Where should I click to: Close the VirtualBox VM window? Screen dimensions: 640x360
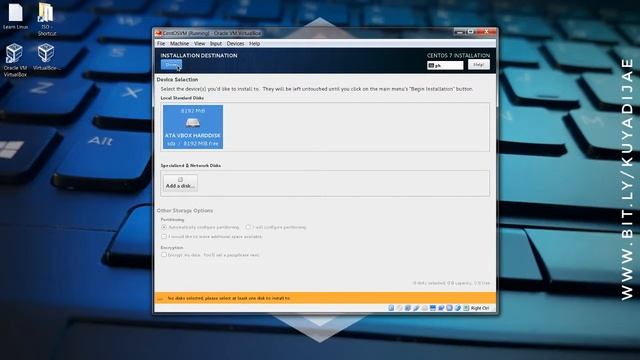tap(486, 32)
